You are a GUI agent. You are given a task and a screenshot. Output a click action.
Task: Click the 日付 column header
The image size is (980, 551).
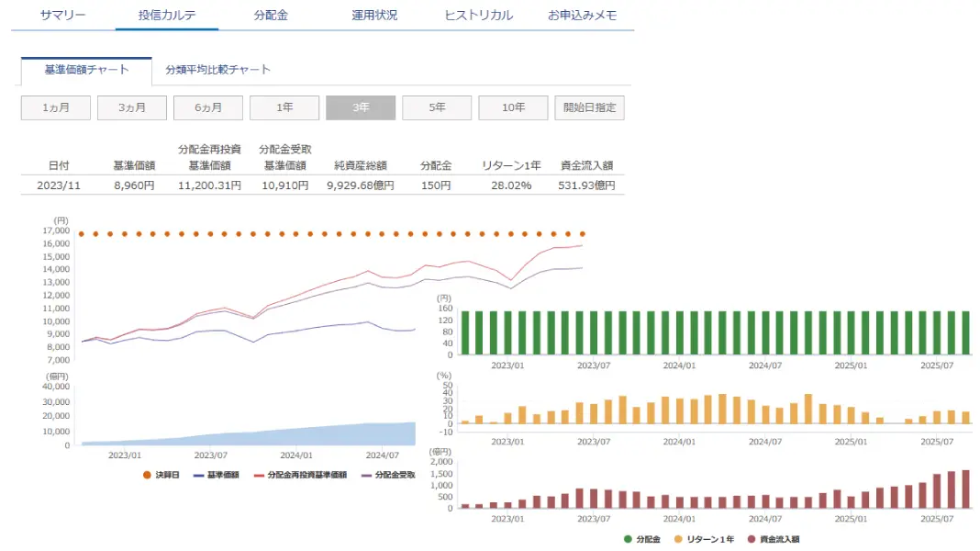[x=59, y=165]
